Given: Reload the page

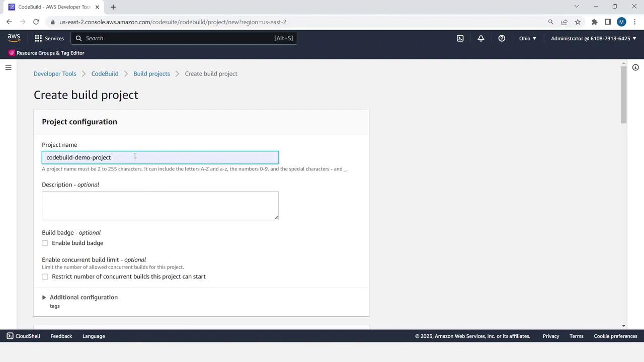Looking at the screenshot, I should coord(36,22).
